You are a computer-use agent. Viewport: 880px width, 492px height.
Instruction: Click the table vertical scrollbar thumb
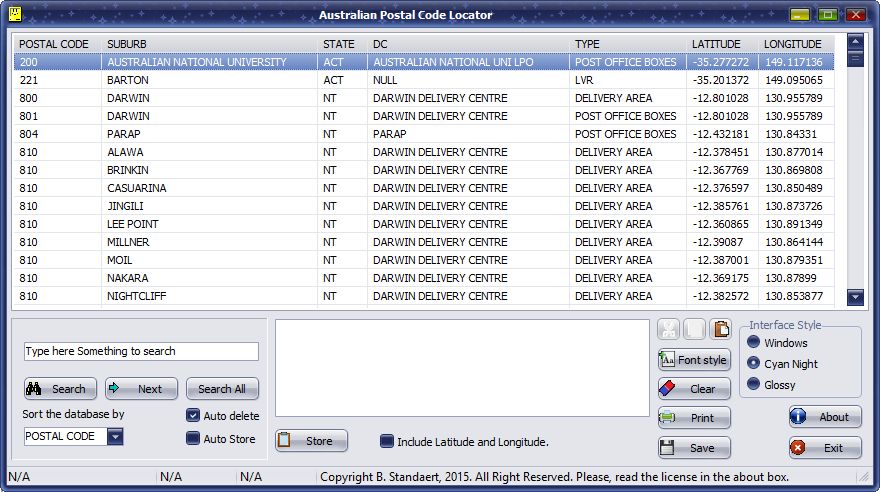pyautogui.click(x=855, y=59)
